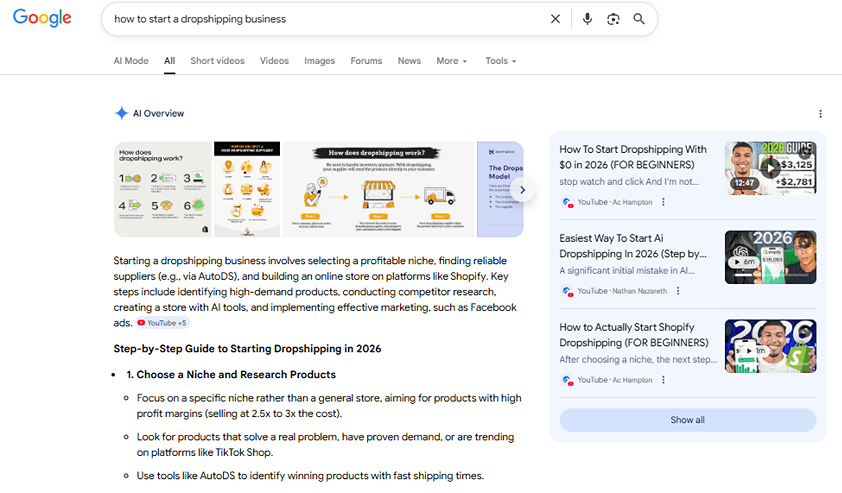This screenshot has width=842, height=493.
Task: Open the Google logo homepage link
Action: pos(42,18)
